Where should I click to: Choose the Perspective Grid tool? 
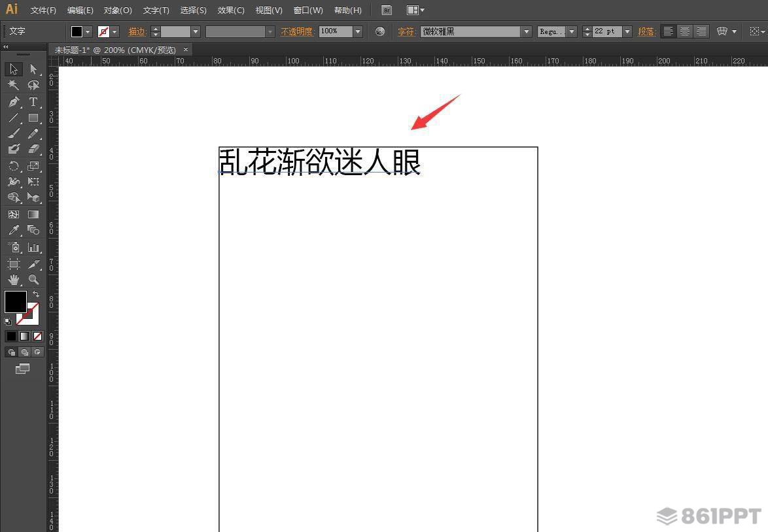tap(33, 197)
